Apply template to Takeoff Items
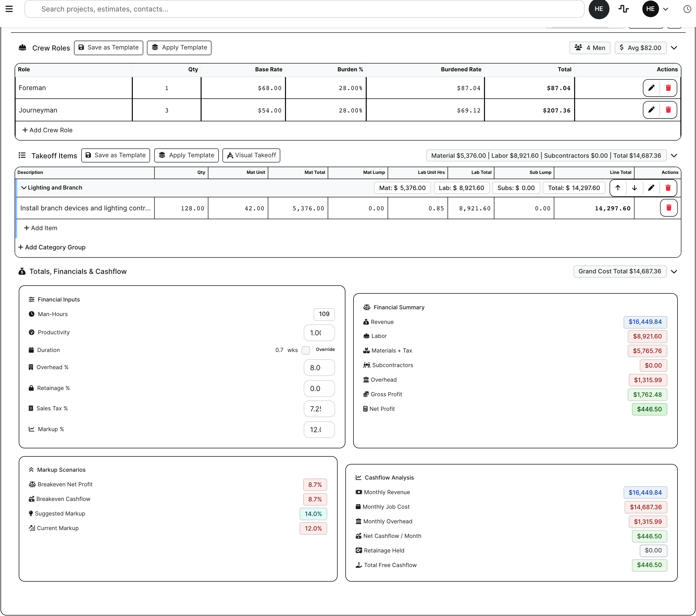This screenshot has height=616, width=696. tap(186, 155)
